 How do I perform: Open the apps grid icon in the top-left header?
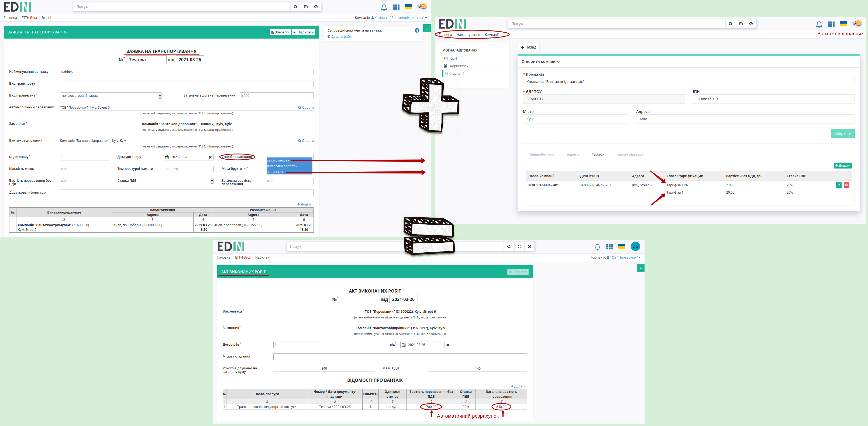pos(396,7)
